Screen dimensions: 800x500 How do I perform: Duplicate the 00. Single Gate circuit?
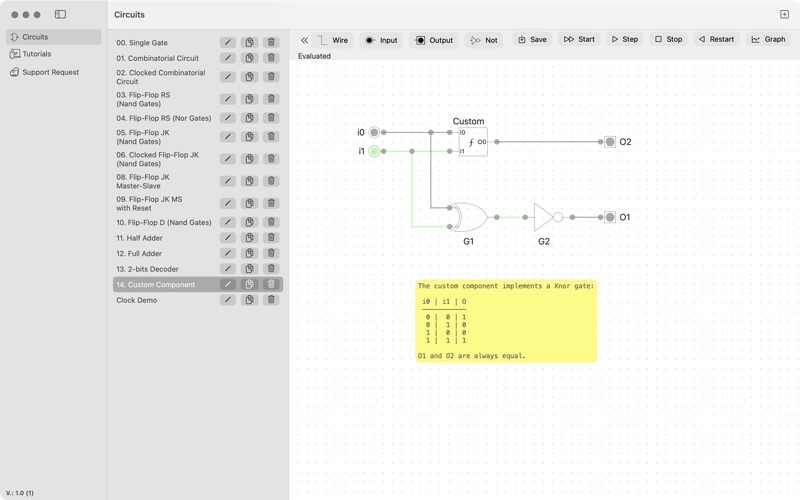(249, 42)
